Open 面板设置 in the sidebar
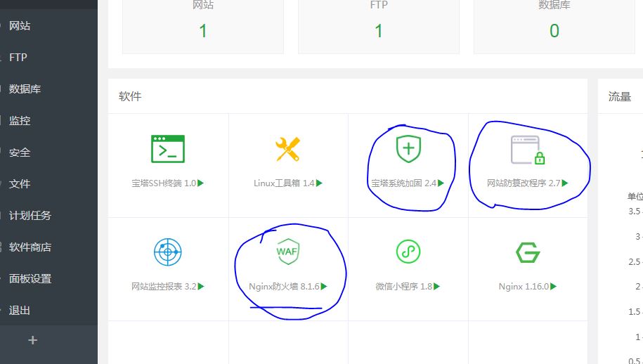 pos(30,279)
